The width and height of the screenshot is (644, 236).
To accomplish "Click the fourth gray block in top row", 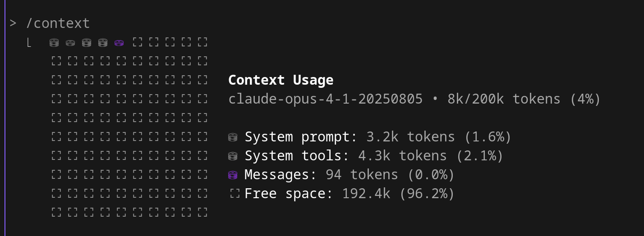I will 103,43.
